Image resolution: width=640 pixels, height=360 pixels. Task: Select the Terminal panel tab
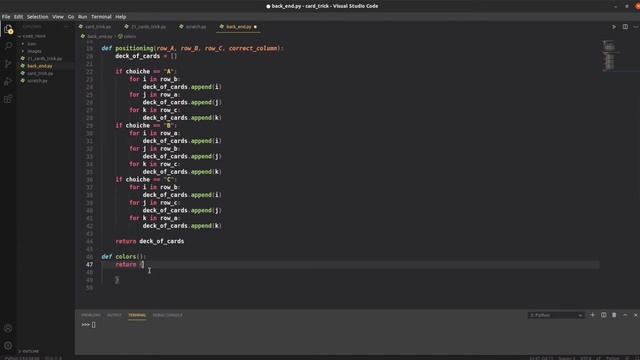click(x=137, y=315)
